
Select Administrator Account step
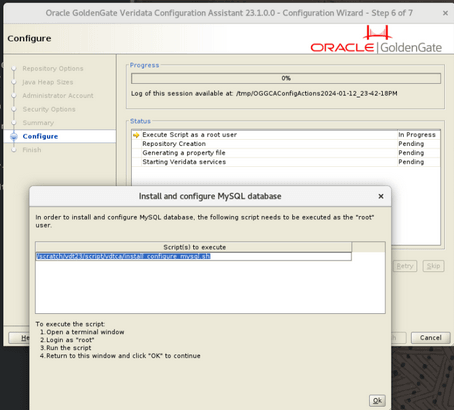point(58,96)
